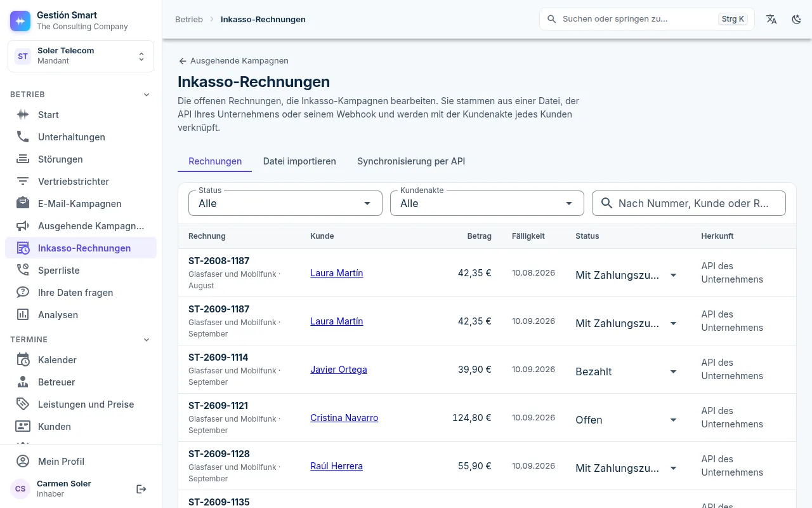
Task: Click the Betrag column header
Action: click(480, 236)
